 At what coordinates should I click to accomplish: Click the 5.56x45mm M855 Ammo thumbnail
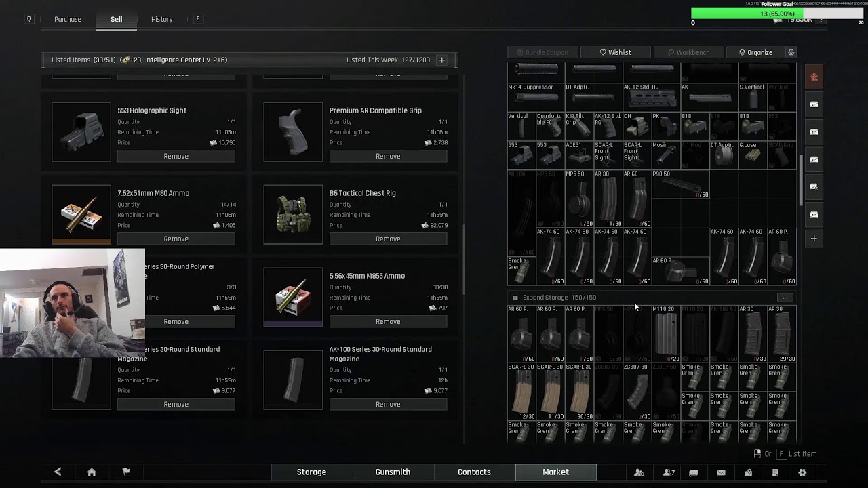click(293, 297)
